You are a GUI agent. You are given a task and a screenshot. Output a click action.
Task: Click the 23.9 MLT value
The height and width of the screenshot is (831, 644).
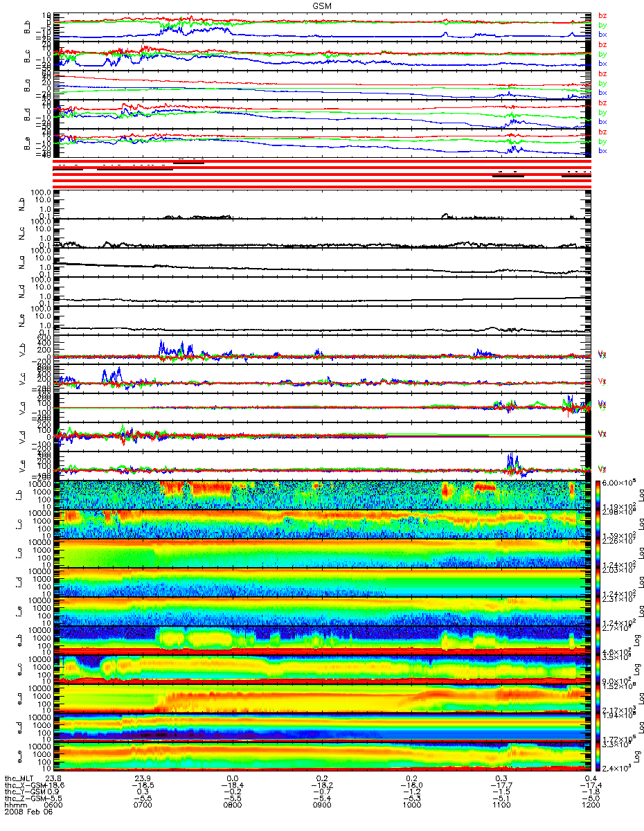click(x=144, y=778)
